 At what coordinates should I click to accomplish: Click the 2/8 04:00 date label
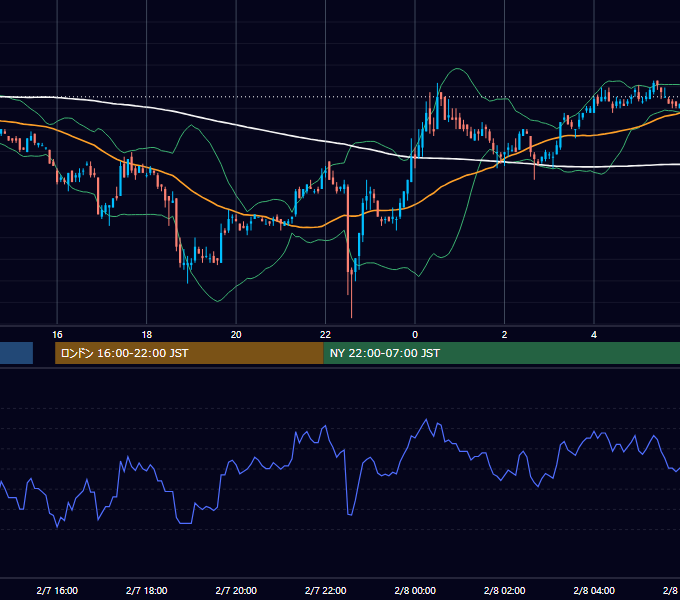click(x=594, y=590)
